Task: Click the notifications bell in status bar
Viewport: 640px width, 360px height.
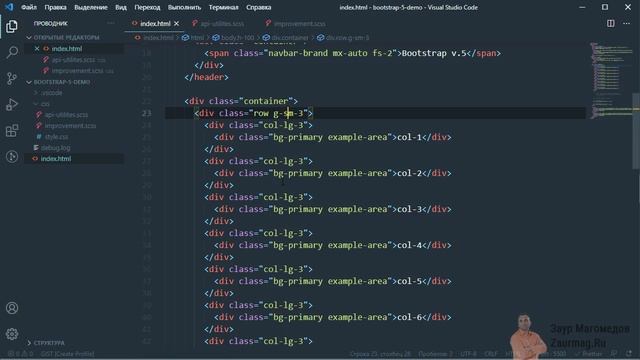Action: coord(629,354)
